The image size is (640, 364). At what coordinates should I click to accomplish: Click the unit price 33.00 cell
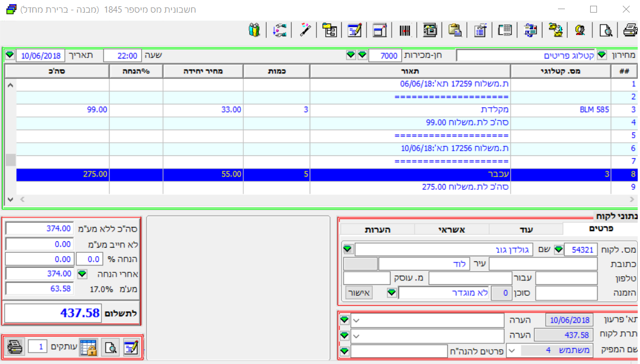click(x=203, y=109)
